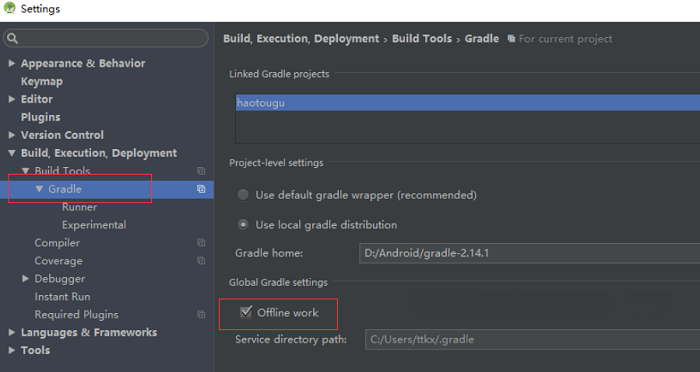Image resolution: width=700 pixels, height=372 pixels.
Task: Expand the Debugger node
Action: 25,279
